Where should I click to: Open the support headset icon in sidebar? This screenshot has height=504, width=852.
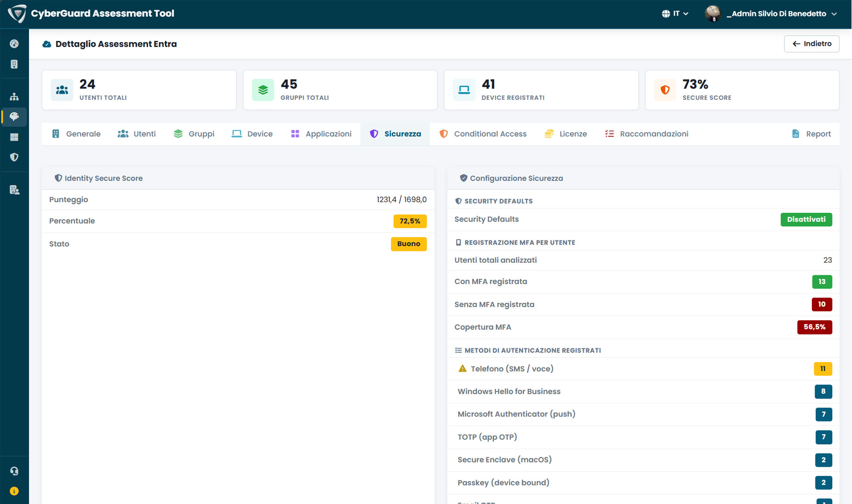(14, 471)
